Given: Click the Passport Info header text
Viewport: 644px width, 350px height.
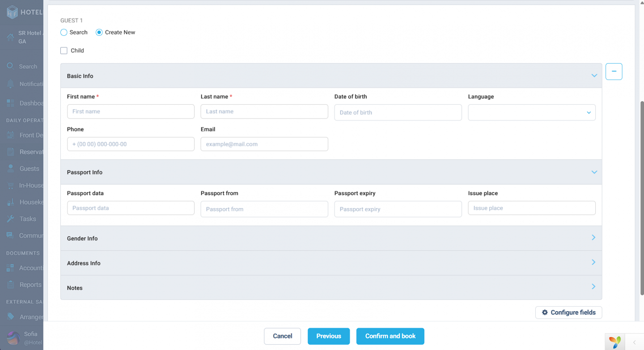Looking at the screenshot, I should 85,172.
